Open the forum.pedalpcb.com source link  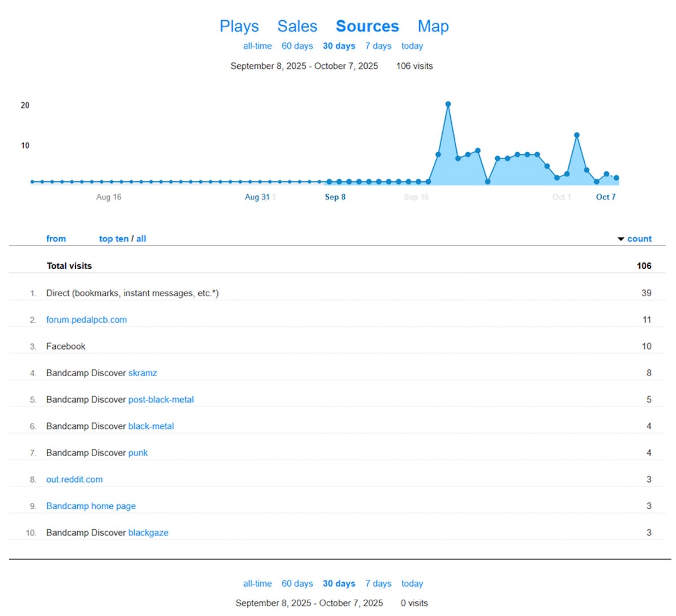pos(86,320)
